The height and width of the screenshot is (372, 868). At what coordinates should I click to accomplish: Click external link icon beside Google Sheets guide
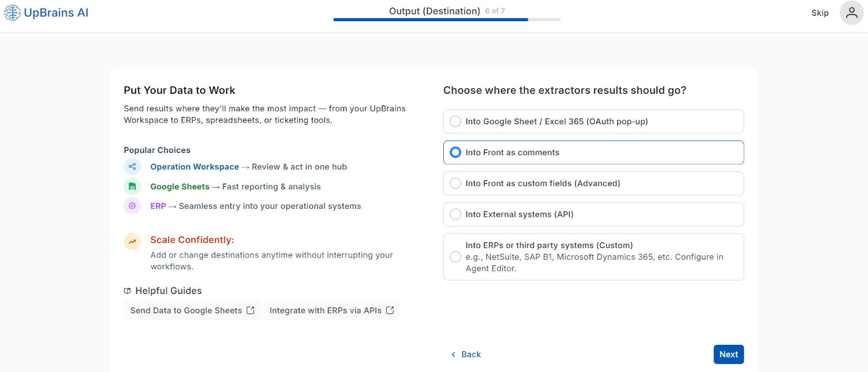(x=251, y=310)
